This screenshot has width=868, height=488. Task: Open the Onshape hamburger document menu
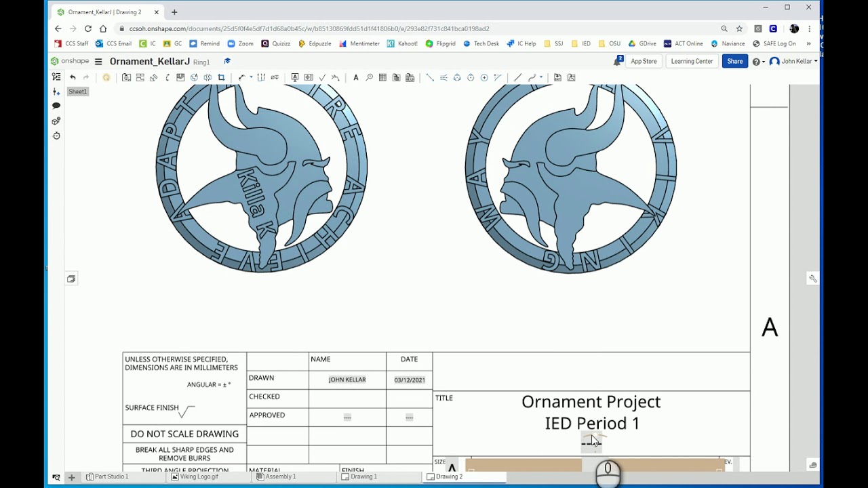[x=98, y=61]
